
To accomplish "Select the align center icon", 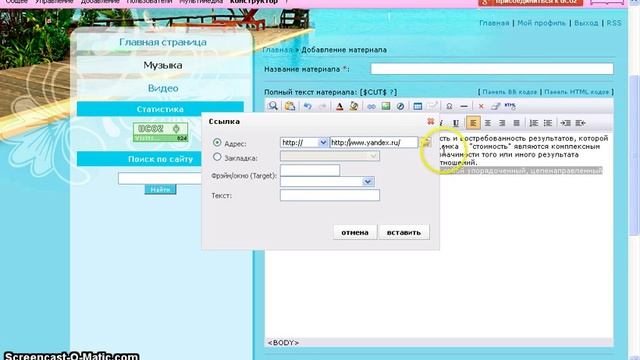I will coord(487,123).
